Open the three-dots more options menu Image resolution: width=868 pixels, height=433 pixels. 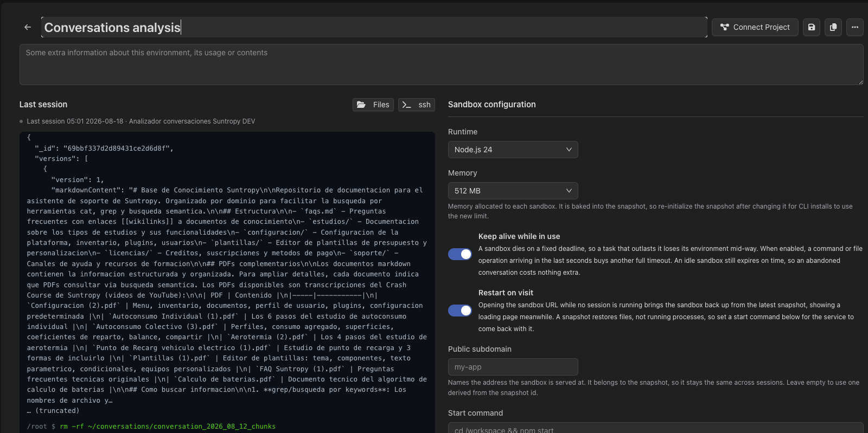855,27
